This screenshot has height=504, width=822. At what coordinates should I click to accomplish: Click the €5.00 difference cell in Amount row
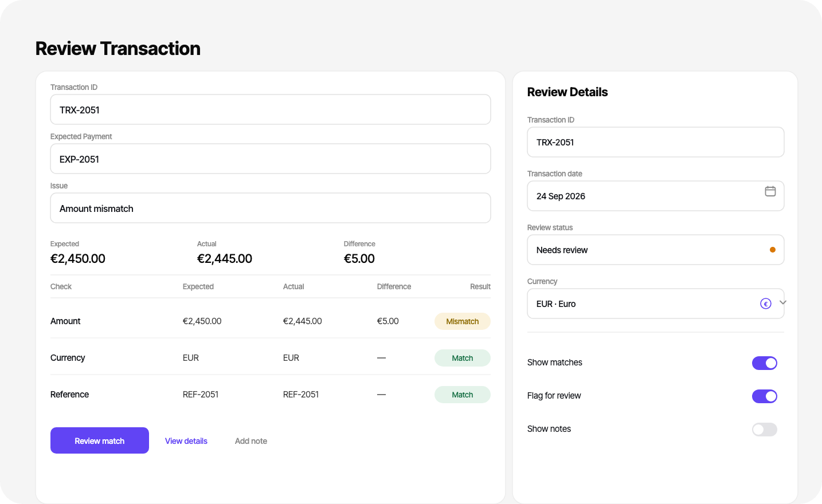pyautogui.click(x=388, y=321)
